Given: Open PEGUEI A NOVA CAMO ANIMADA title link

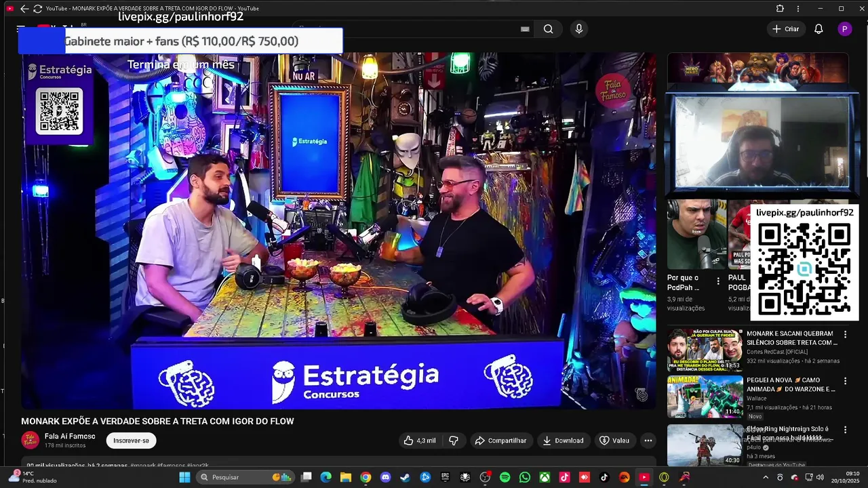Looking at the screenshot, I should 791,385.
